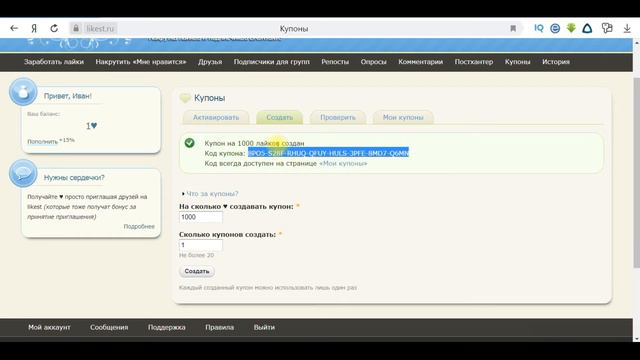Open the Поддержка footer link
640x360 pixels.
(167, 327)
